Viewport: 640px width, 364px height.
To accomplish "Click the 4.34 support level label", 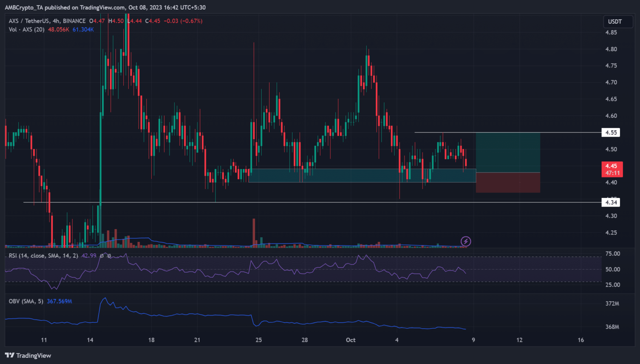I will point(611,202).
